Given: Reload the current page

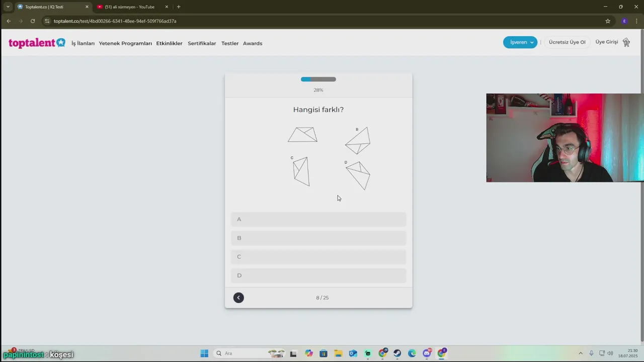Looking at the screenshot, I should coord(33,21).
